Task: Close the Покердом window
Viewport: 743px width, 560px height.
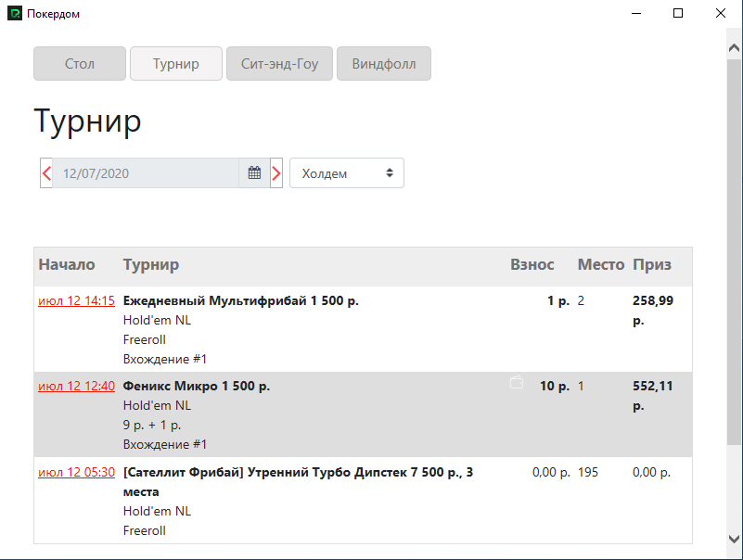Action: (720, 13)
